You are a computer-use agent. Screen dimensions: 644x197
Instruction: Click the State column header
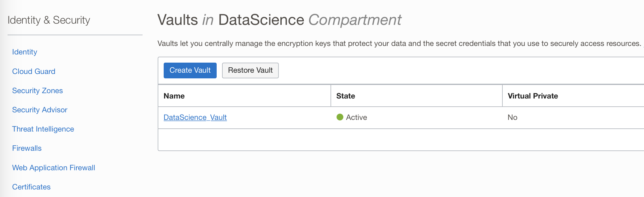(x=346, y=96)
